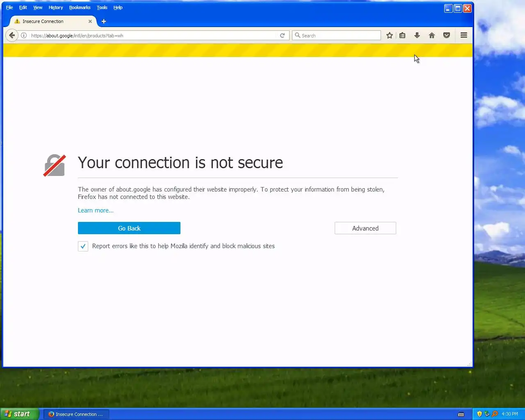Close the Insecure Connection tab

pyautogui.click(x=90, y=21)
